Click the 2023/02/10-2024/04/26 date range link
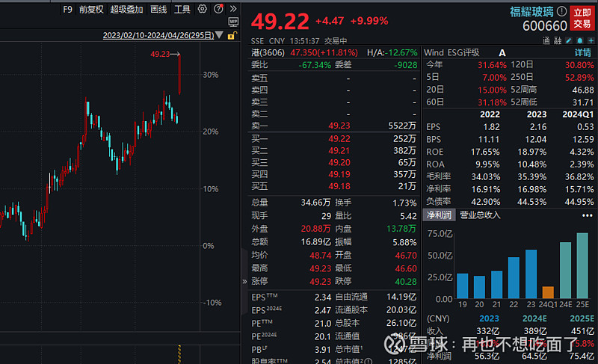The image size is (598, 364). pos(158,35)
